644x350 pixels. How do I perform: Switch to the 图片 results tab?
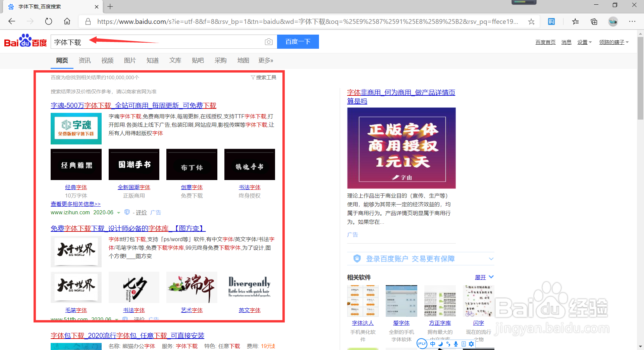130,60
